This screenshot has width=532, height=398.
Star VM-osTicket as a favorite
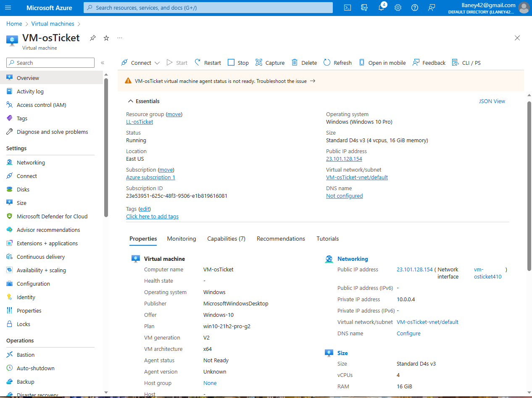pyautogui.click(x=106, y=37)
